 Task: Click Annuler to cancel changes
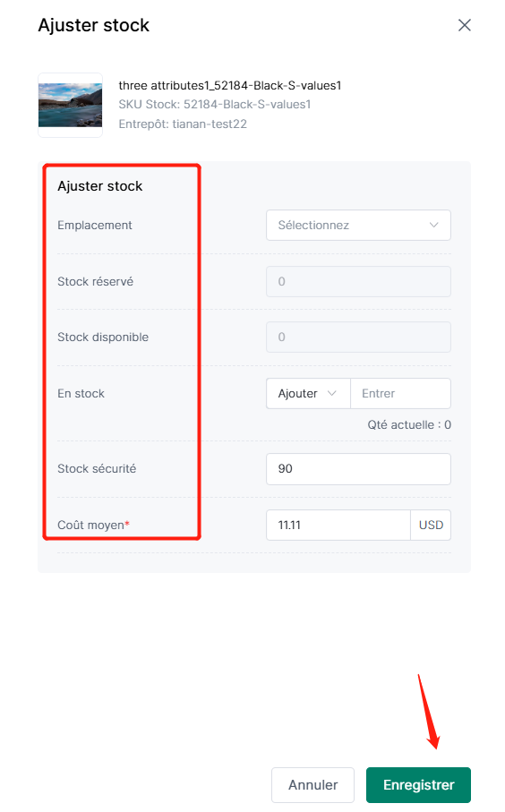click(x=312, y=785)
